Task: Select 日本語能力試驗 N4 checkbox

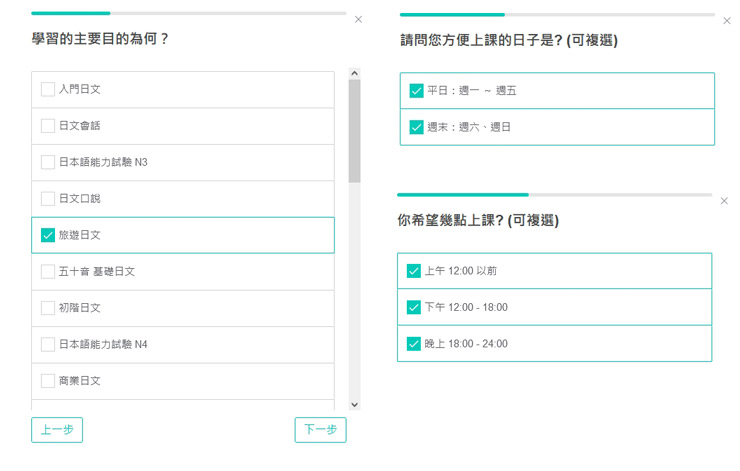Action: pyautogui.click(x=48, y=344)
